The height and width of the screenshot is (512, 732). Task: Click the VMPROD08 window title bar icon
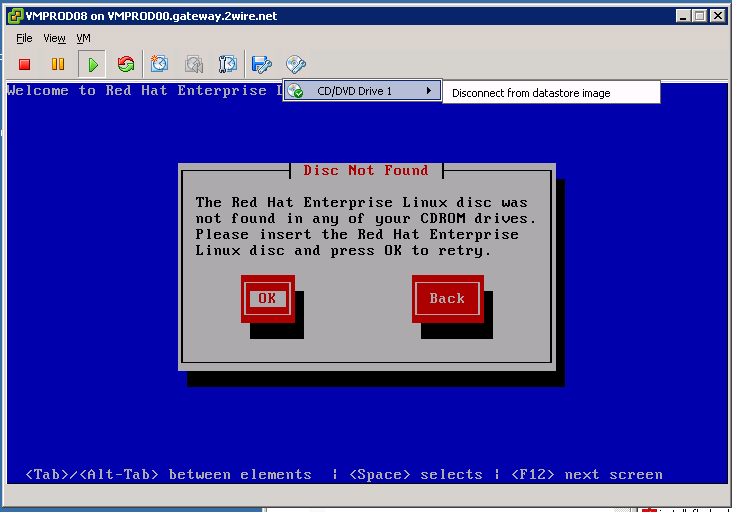[16, 16]
